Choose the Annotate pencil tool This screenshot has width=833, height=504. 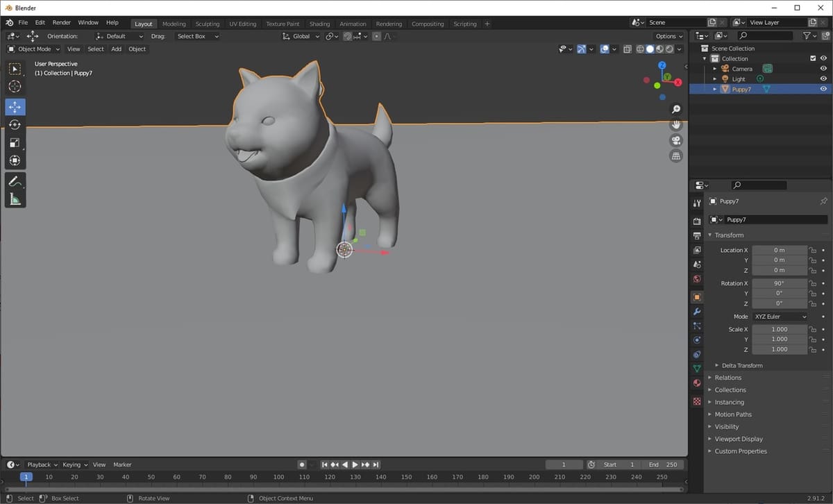click(x=15, y=181)
